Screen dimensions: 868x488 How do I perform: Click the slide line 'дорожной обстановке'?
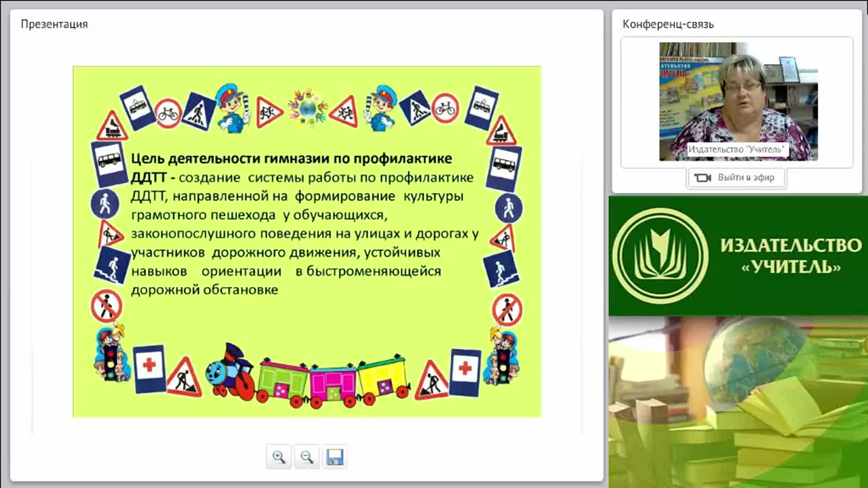click(x=204, y=289)
